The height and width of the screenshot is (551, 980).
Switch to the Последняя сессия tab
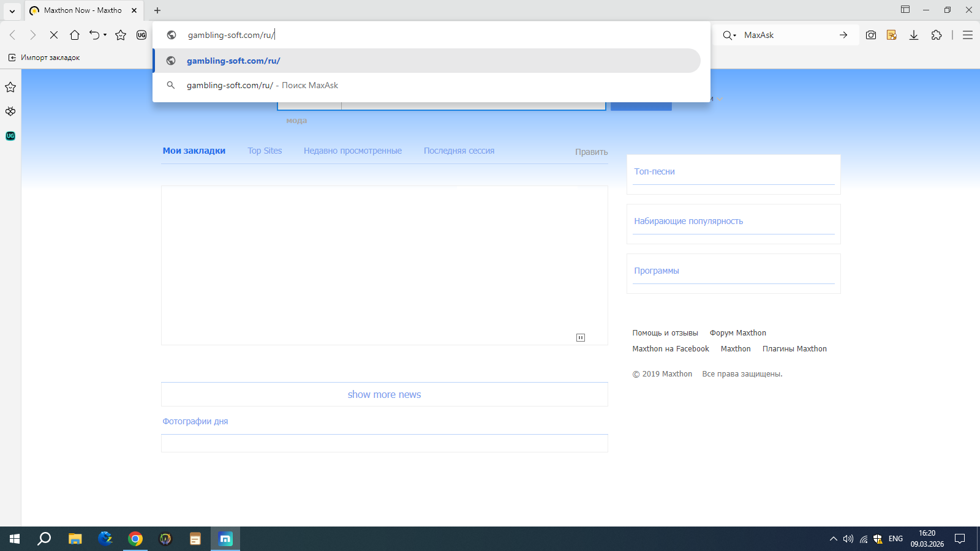(x=459, y=151)
